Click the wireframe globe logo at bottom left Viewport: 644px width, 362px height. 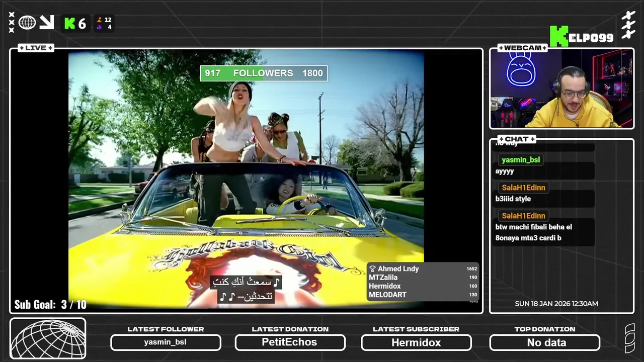(x=48, y=339)
